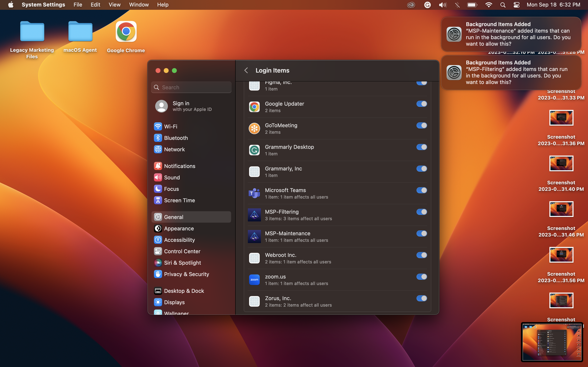Disable MSP-Filtering background items toggle
Image resolution: width=588 pixels, height=367 pixels.
pos(422,212)
